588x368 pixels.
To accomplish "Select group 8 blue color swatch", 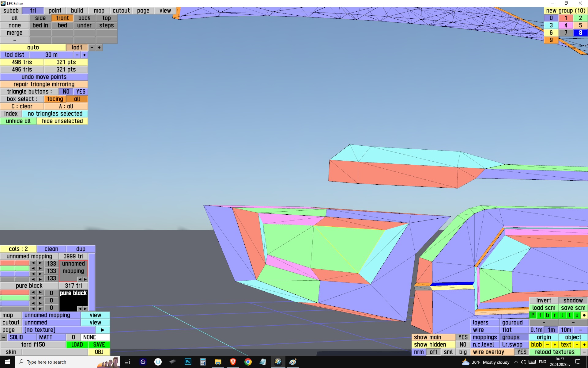I will [580, 33].
